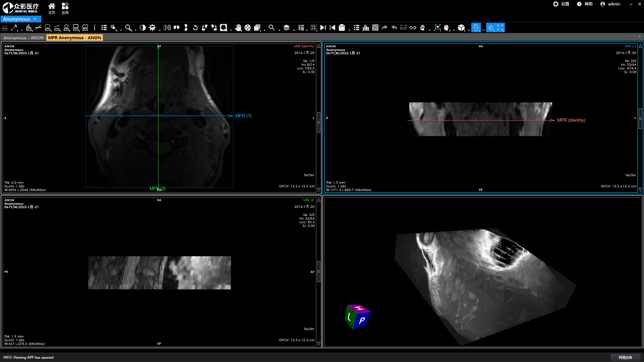Image resolution: width=644 pixels, height=362 pixels.
Task: Open the applications grid icon
Action: point(65,8)
